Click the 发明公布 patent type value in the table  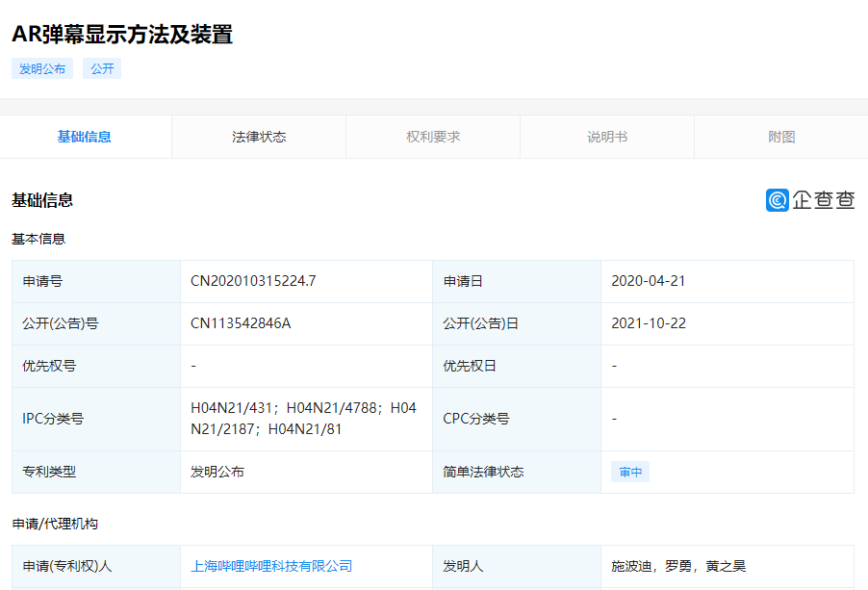click(217, 473)
